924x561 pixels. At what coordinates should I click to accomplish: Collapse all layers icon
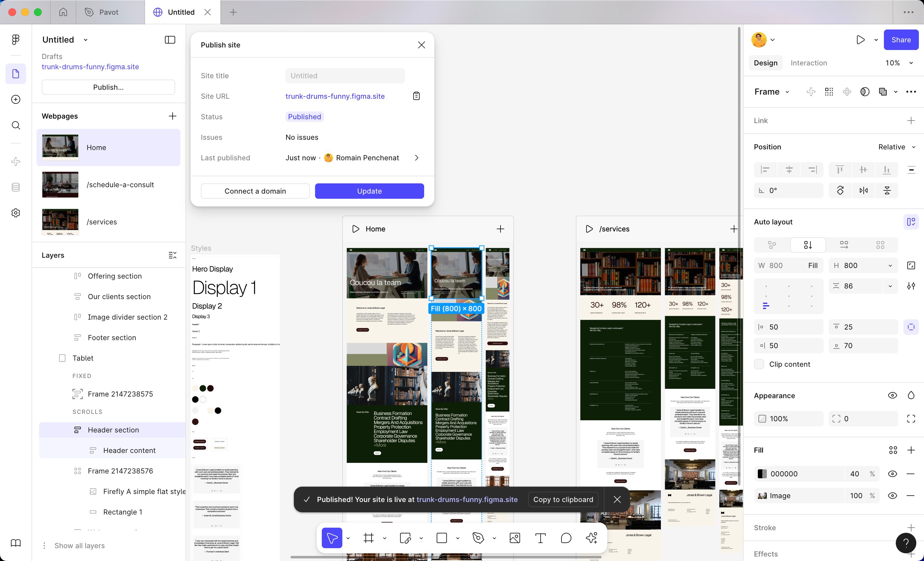173,255
